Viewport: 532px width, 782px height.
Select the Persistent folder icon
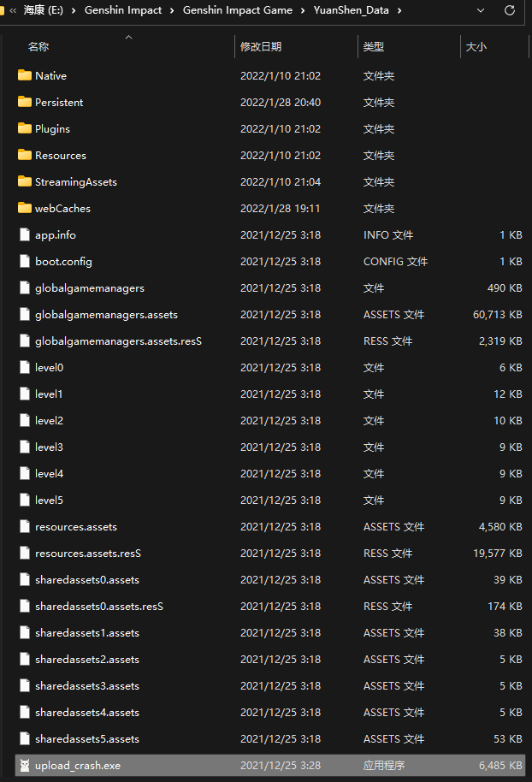coord(25,102)
